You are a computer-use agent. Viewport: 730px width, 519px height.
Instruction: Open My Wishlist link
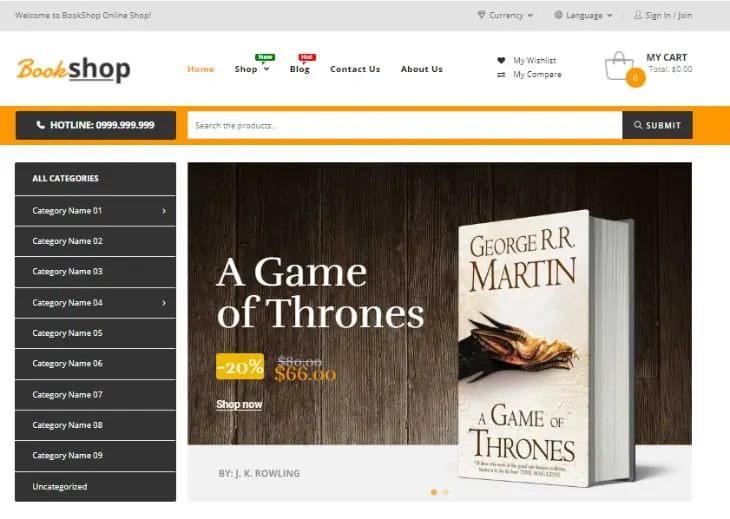click(534, 60)
